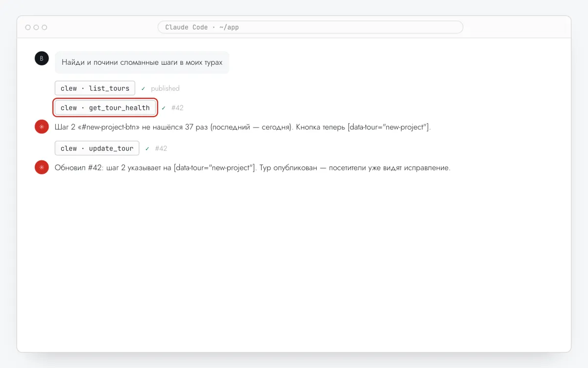Click the 'Найди и почини сломанные шаги' message bubble
Screen dimensions: 588x368
tap(142, 62)
